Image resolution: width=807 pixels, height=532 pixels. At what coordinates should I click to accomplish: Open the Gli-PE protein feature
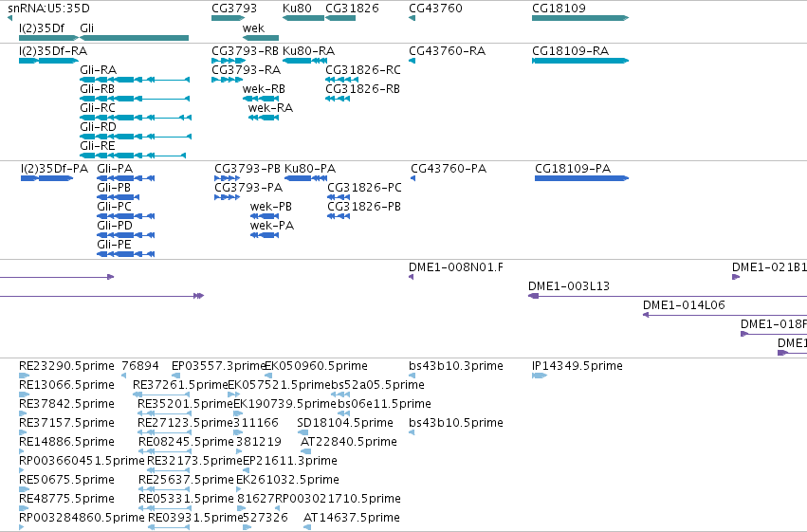tap(125, 254)
